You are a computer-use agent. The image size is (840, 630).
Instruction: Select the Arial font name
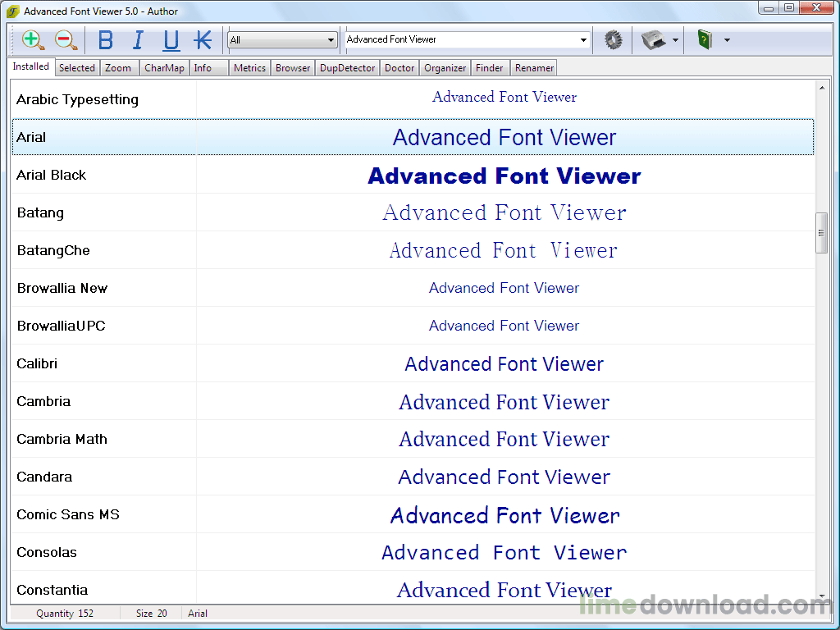point(31,137)
